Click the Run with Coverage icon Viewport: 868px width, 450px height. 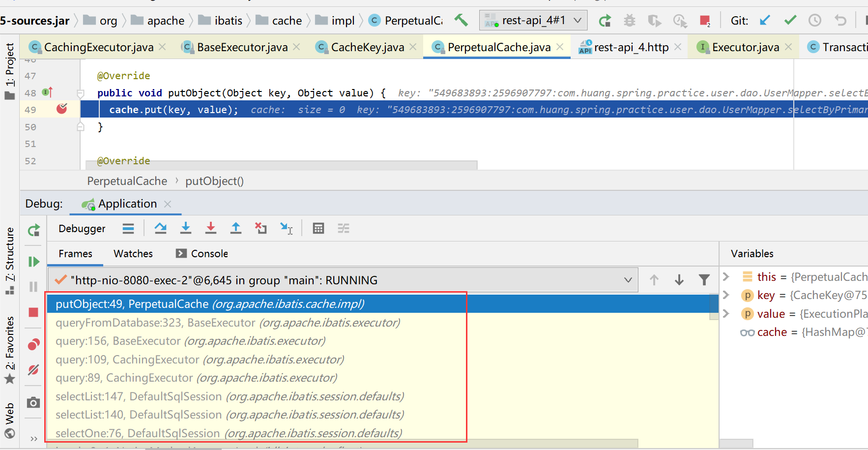[x=654, y=20]
